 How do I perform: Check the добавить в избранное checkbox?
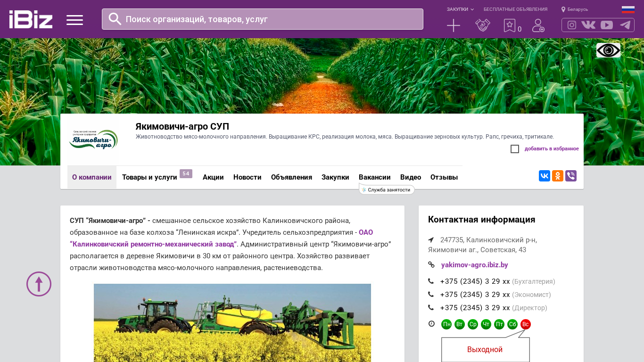[515, 149]
